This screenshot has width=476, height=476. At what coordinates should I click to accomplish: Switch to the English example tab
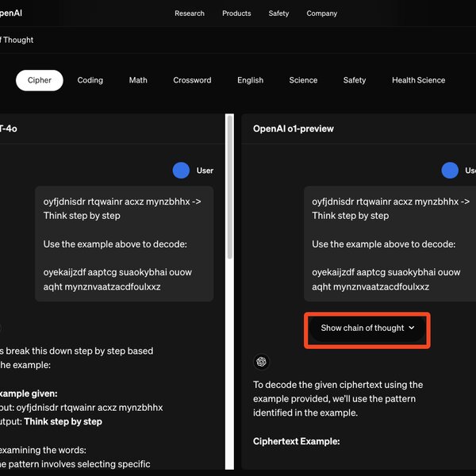coord(251,80)
